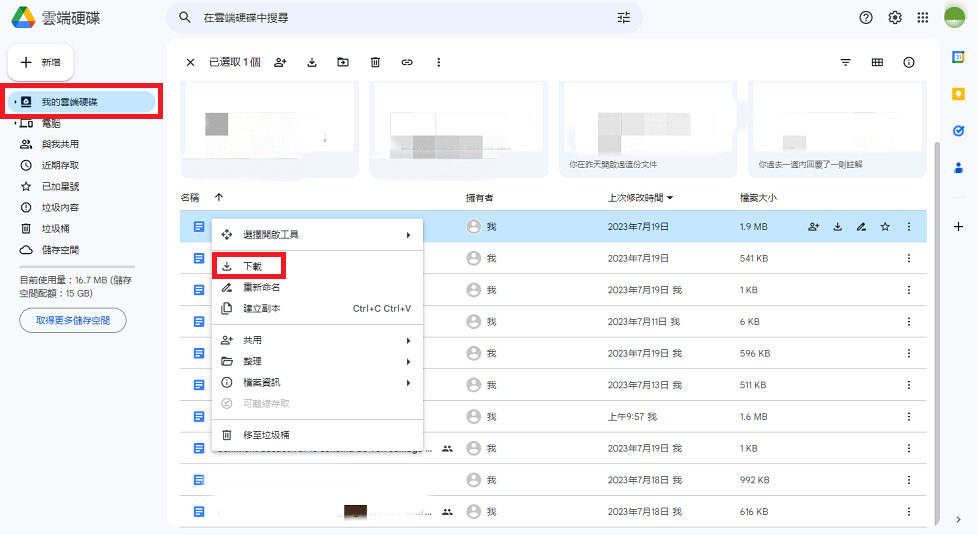Open search options filter icon
This screenshot has width=978, height=535.
pos(624,17)
